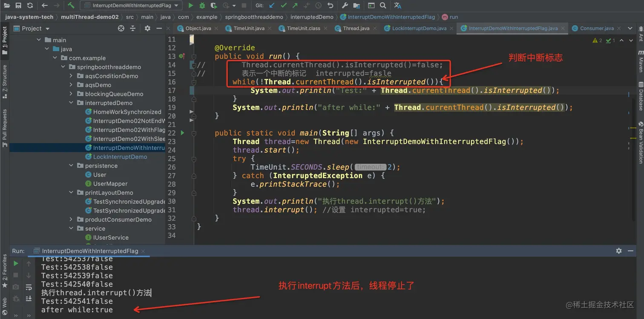Collapse the persistence package
Screen dimensions: 644x319
71,166
